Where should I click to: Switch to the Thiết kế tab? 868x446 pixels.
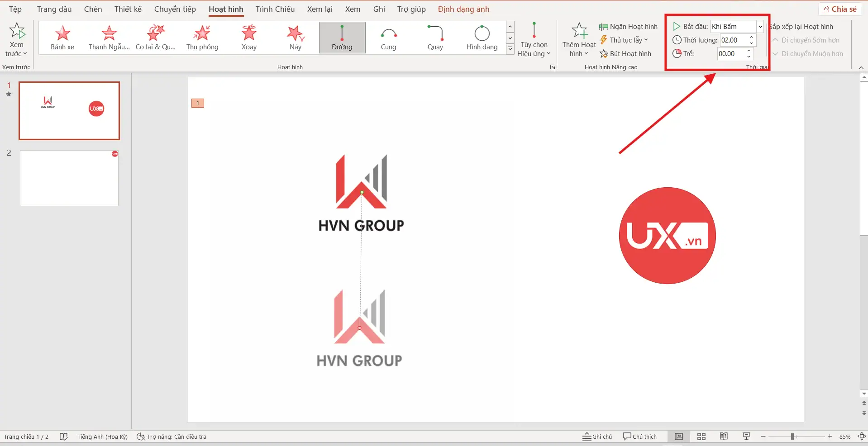(128, 9)
